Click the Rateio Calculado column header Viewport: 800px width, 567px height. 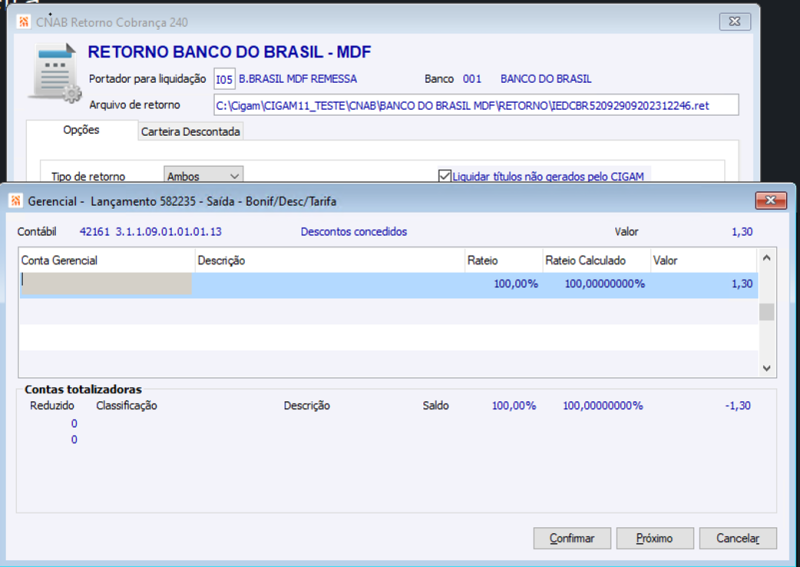coord(596,260)
